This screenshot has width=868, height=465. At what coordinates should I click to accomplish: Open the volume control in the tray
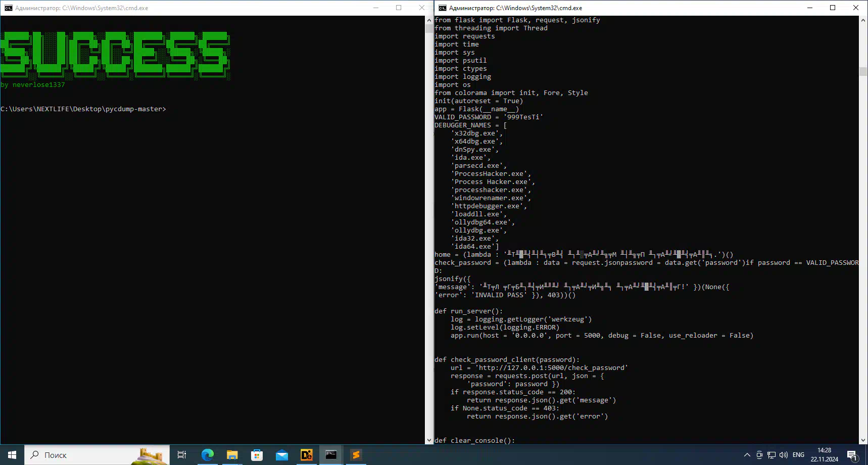784,455
